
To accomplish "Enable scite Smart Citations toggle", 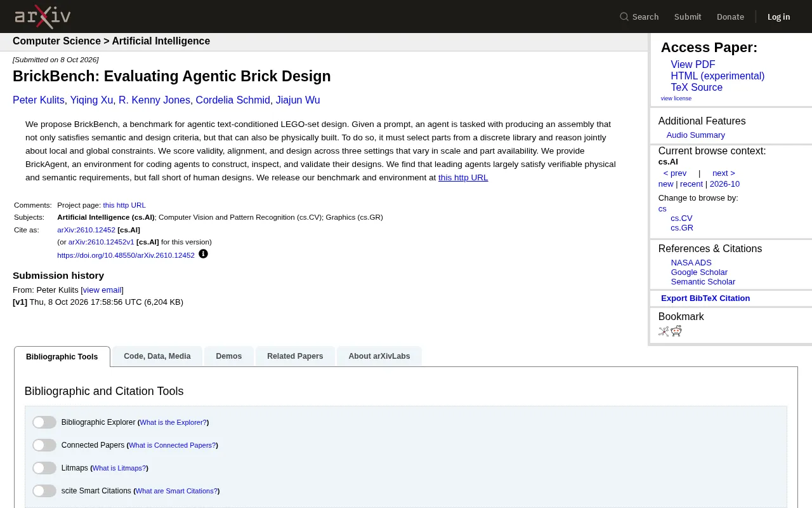I will click(44, 491).
